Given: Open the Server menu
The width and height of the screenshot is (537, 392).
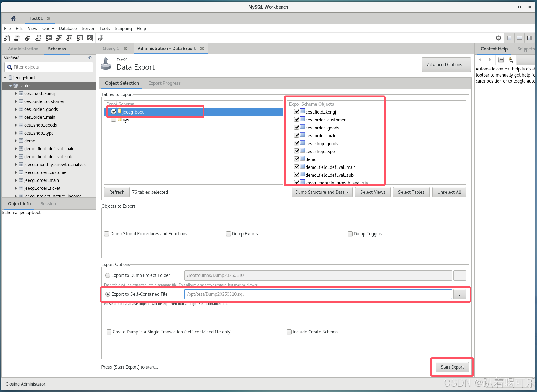Looking at the screenshot, I should coord(88,29).
